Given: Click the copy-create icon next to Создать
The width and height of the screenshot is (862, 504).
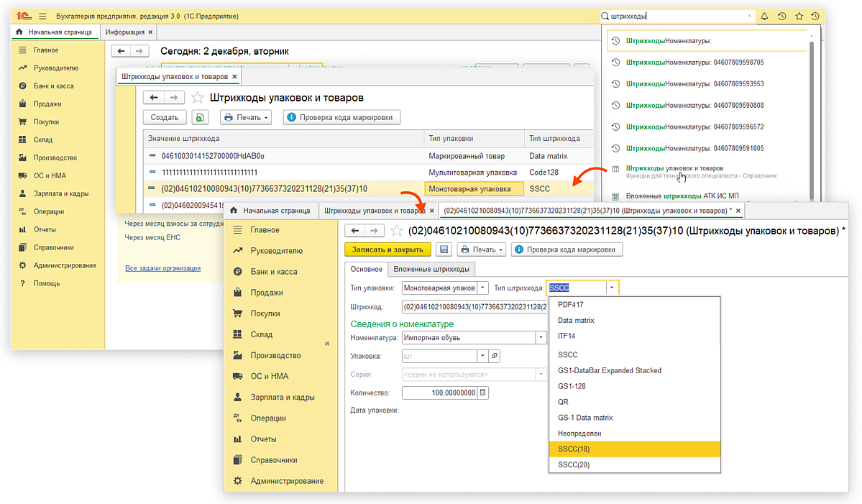Looking at the screenshot, I should point(199,118).
